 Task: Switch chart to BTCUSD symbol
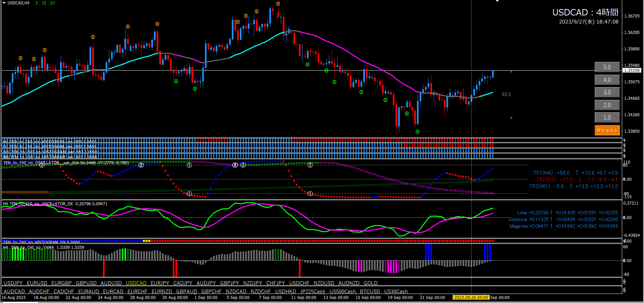pos(370,292)
